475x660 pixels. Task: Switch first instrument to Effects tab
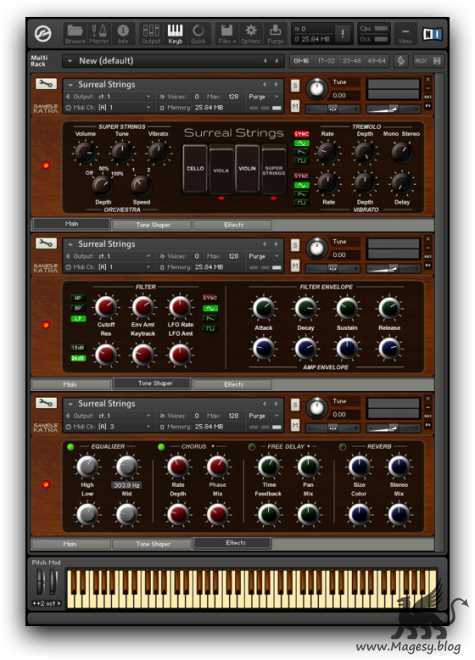pyautogui.click(x=233, y=225)
